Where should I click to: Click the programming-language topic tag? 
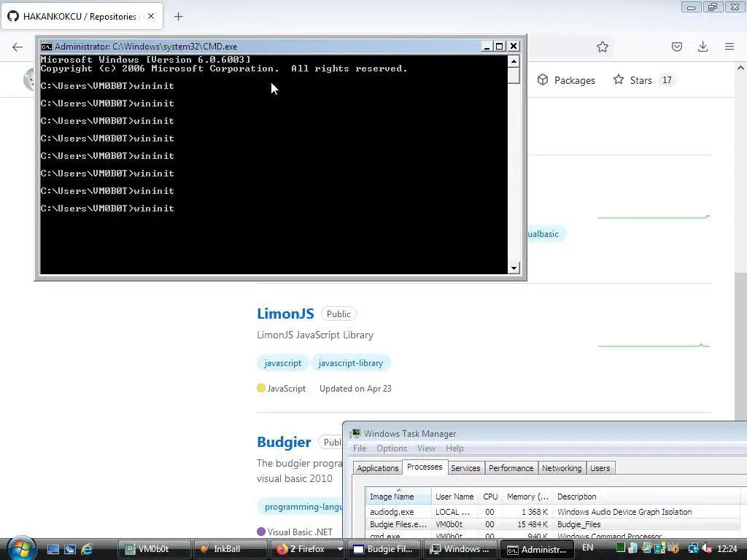(300, 507)
